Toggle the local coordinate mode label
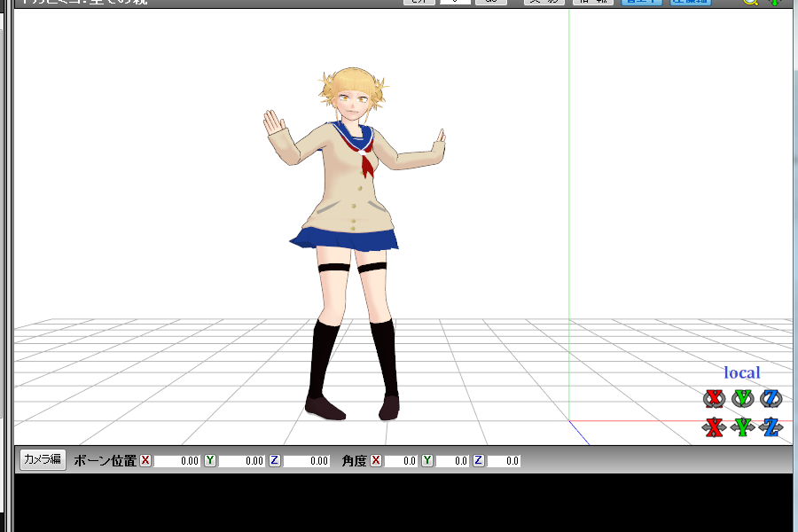This screenshot has width=798, height=532. 742,372
